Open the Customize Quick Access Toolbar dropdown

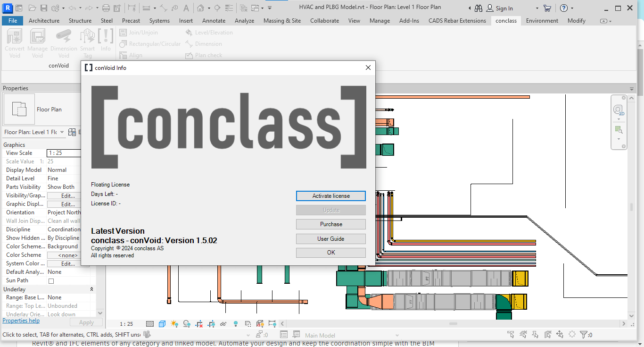coord(270,8)
